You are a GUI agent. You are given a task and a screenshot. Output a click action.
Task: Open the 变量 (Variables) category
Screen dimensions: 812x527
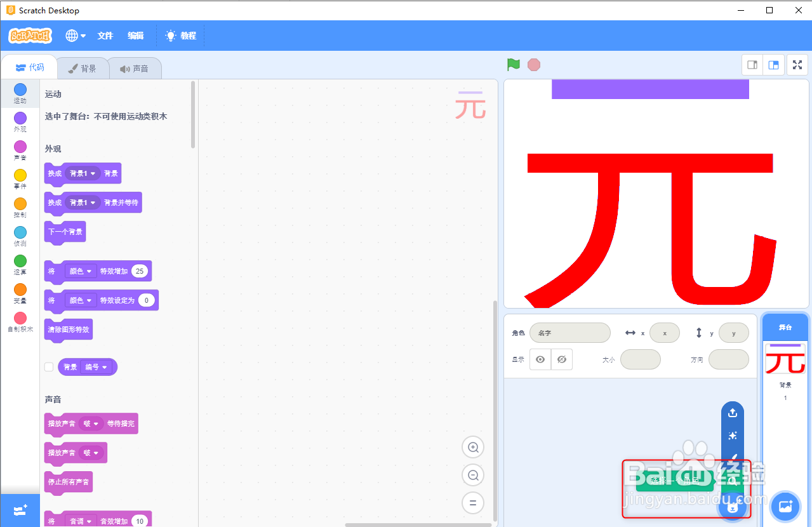tap(20, 295)
